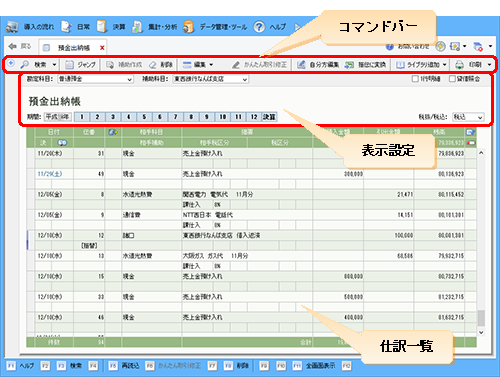Screen dimensions: 500x377
Task: Click the database icon at top right
Action: click(x=478, y=47)
